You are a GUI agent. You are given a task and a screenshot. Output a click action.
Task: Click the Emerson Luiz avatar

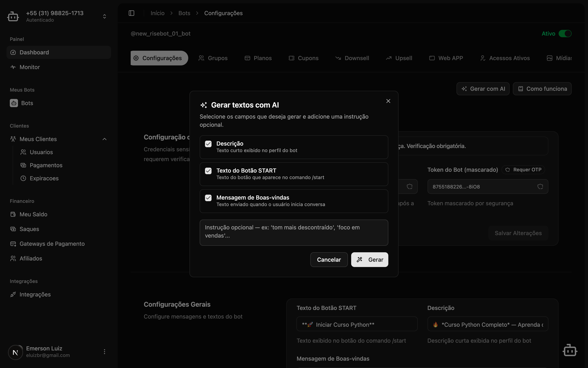coord(15,352)
